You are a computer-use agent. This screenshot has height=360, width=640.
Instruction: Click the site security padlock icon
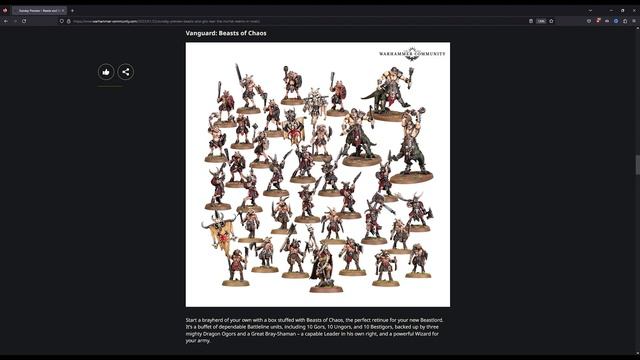tap(69, 21)
